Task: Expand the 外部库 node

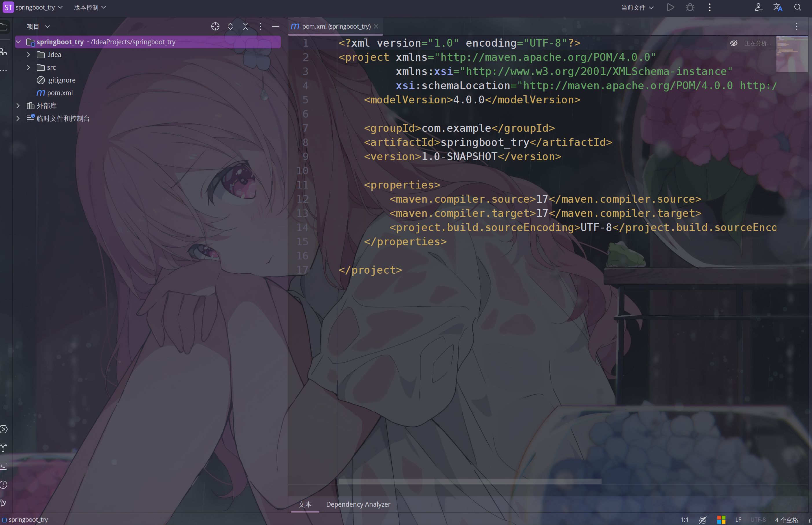Action: pos(18,106)
